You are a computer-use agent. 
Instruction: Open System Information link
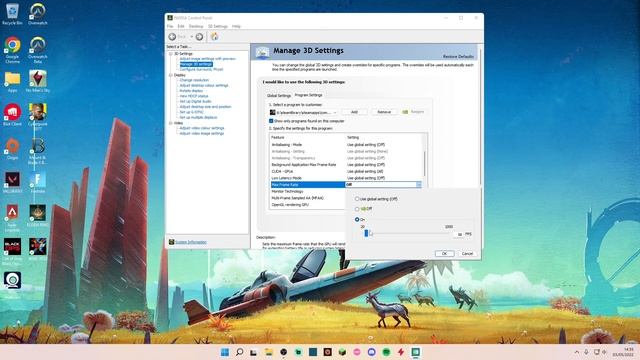[191, 242]
